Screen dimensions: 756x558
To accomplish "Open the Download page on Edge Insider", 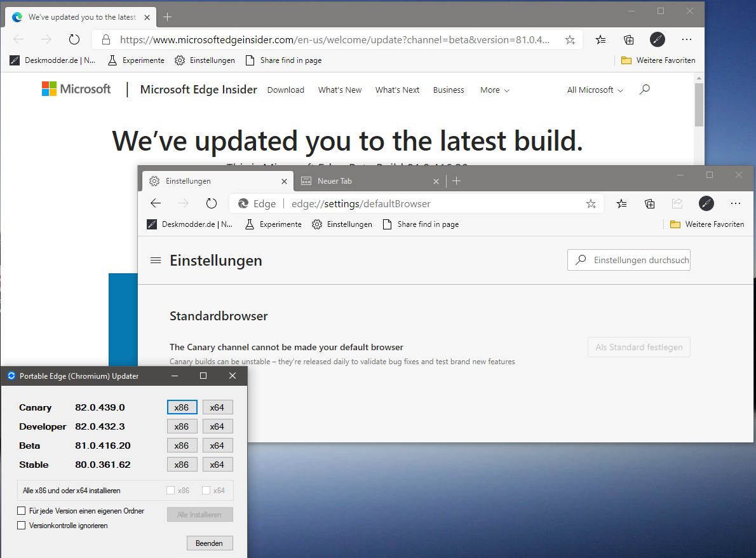I will pyautogui.click(x=285, y=90).
